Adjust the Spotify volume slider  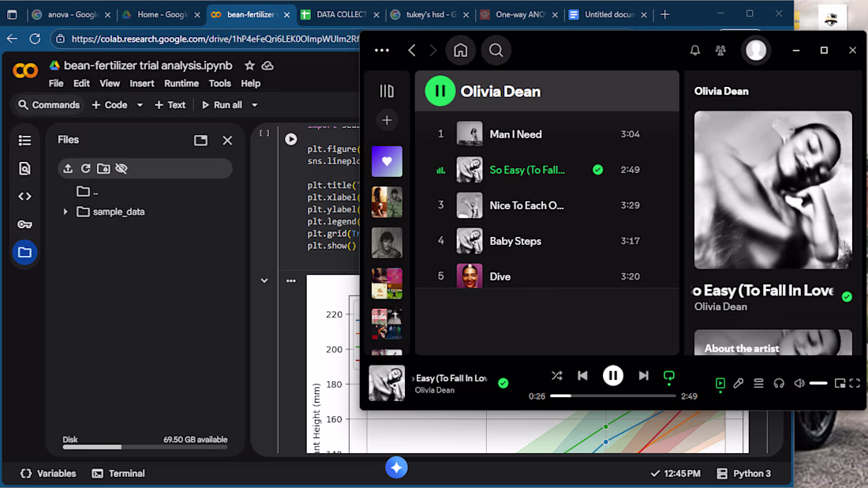point(818,383)
